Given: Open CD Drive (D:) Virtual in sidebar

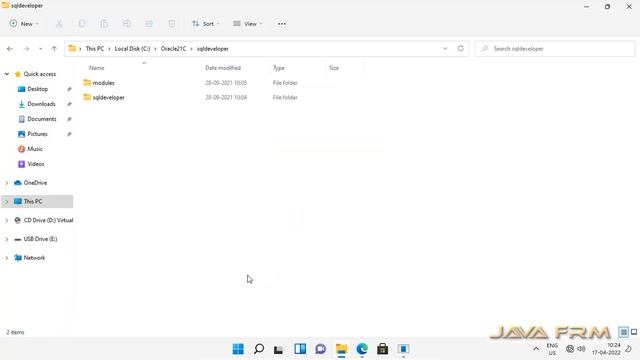Looking at the screenshot, I should [x=48, y=220].
